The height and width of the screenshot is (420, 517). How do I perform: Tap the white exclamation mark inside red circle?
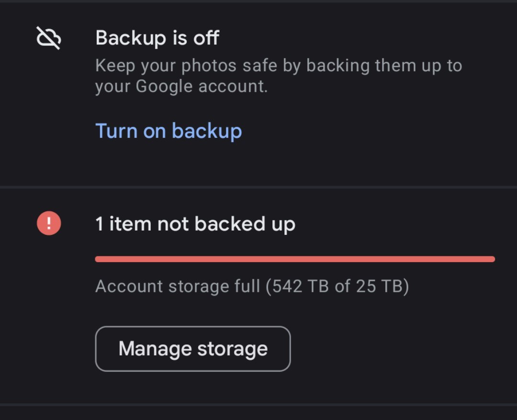pyautogui.click(x=49, y=223)
